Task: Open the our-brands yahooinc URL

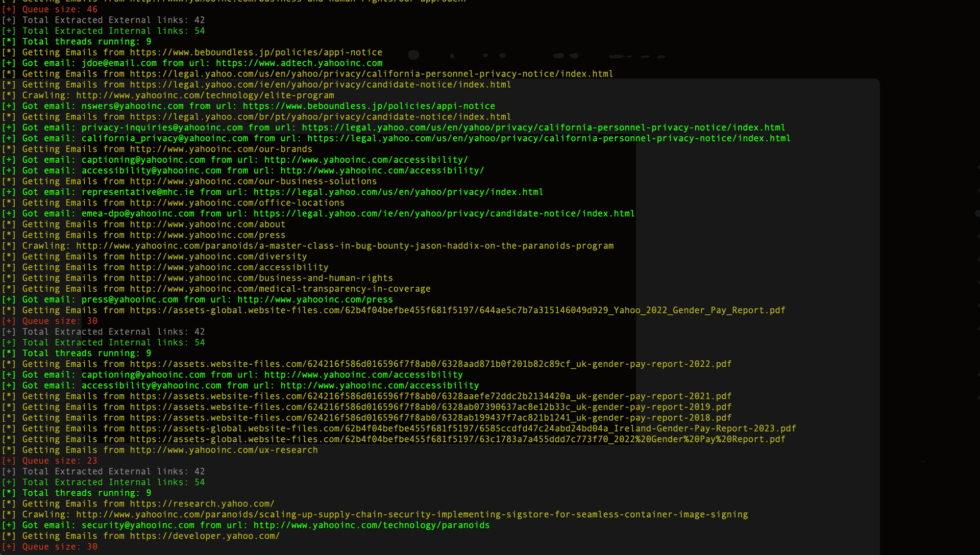Action: [x=221, y=149]
